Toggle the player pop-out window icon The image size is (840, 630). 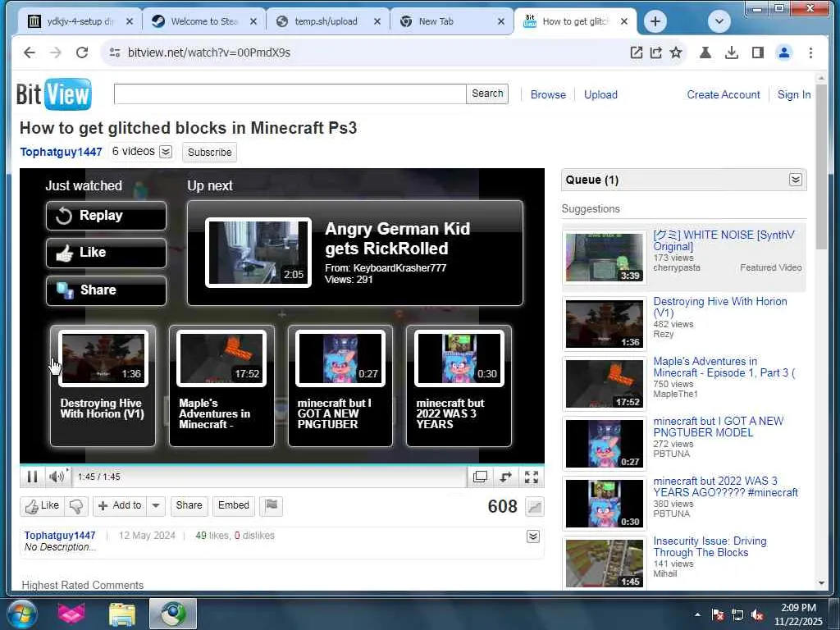coord(480,477)
